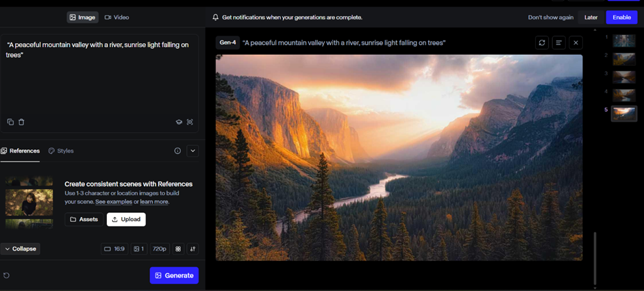Open the Styles tab

coord(61,151)
